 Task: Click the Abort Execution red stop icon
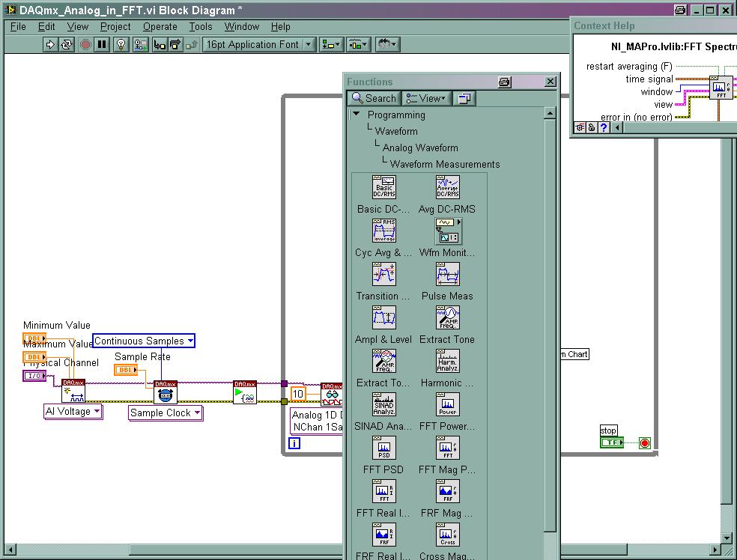(x=85, y=45)
